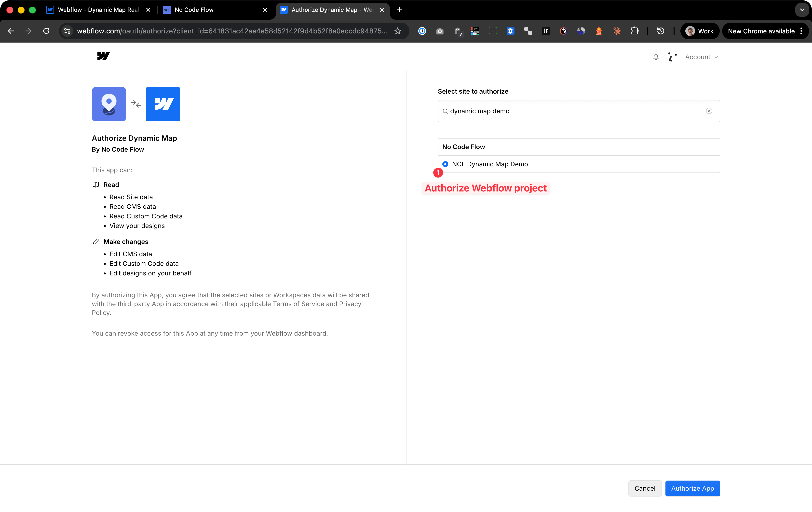
Task: View site information icon in address bar
Action: (68, 31)
